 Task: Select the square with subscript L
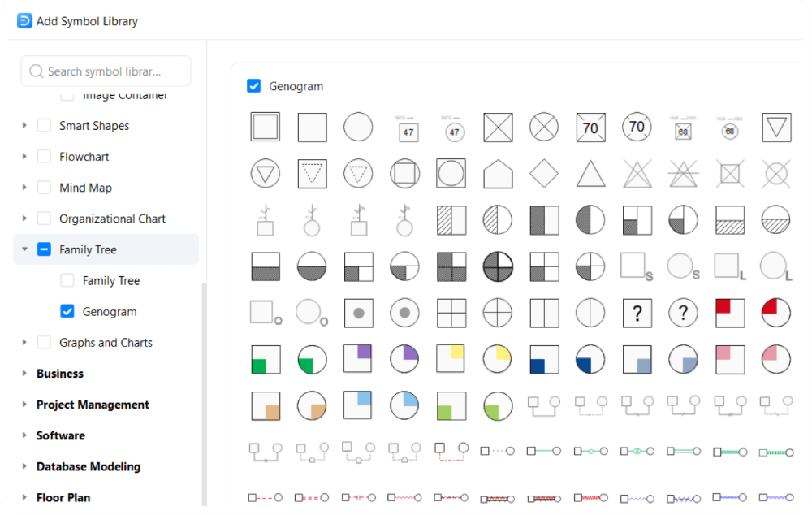click(x=730, y=266)
